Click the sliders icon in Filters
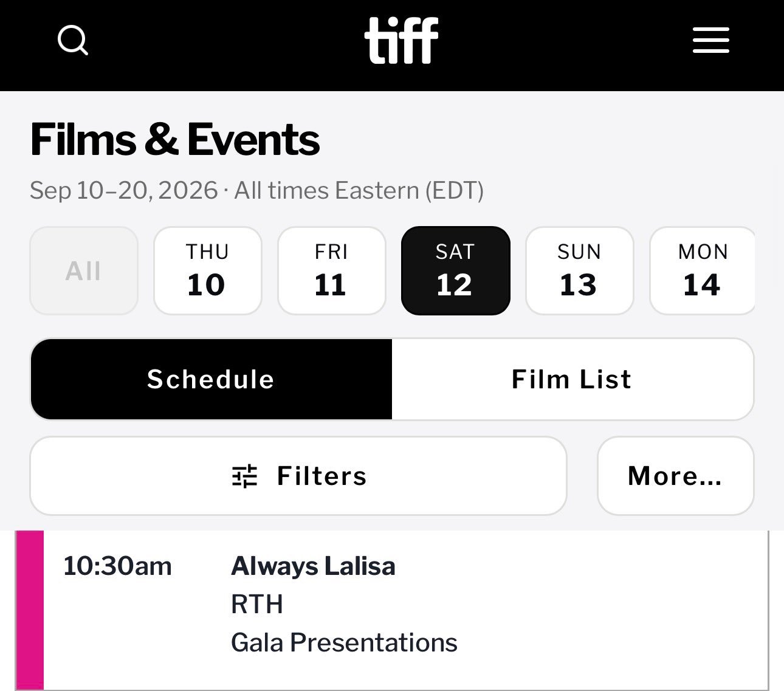Screen dimensions: 784x691 (245, 476)
